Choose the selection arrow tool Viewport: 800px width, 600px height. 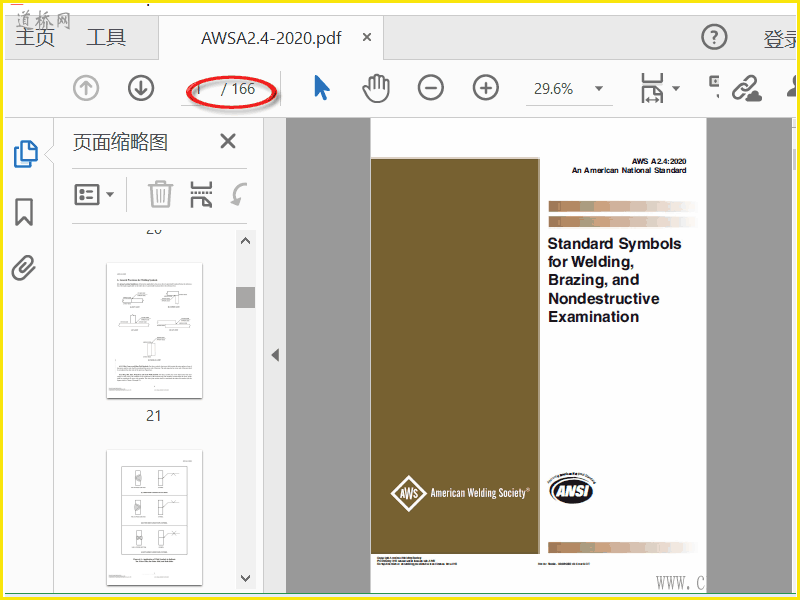tap(321, 88)
